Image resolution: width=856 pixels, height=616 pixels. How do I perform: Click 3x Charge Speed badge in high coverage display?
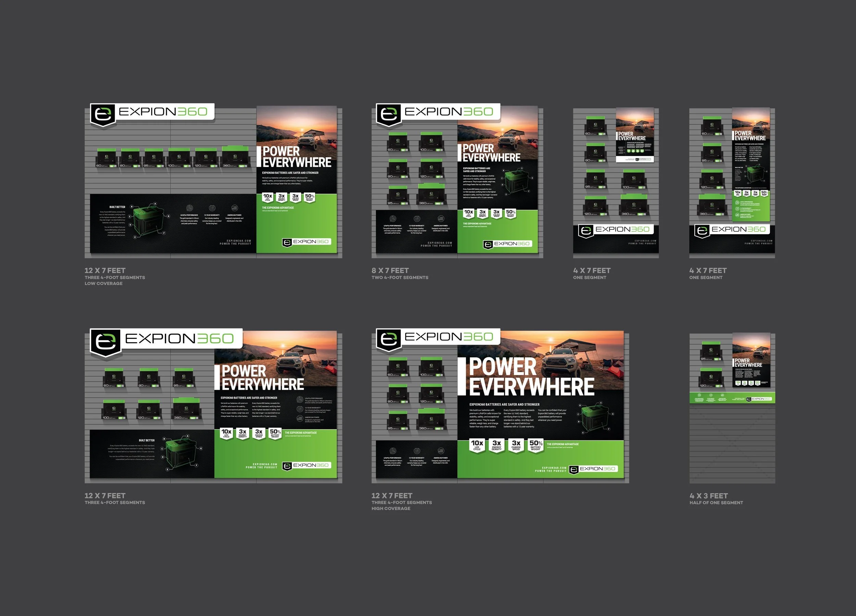tap(516, 445)
